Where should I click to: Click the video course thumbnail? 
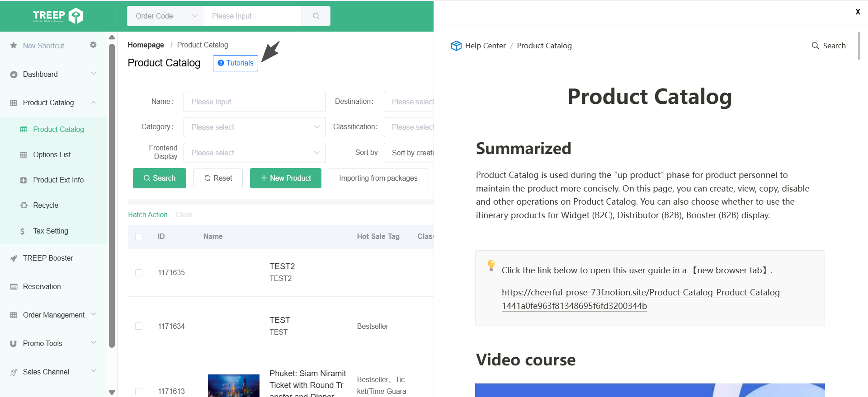coord(650,390)
